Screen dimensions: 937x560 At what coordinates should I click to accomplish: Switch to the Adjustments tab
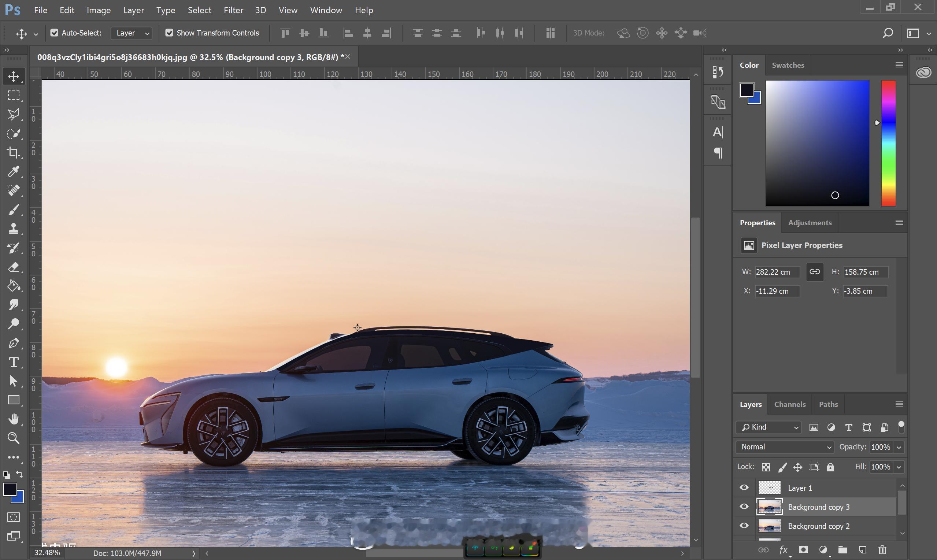click(x=810, y=223)
